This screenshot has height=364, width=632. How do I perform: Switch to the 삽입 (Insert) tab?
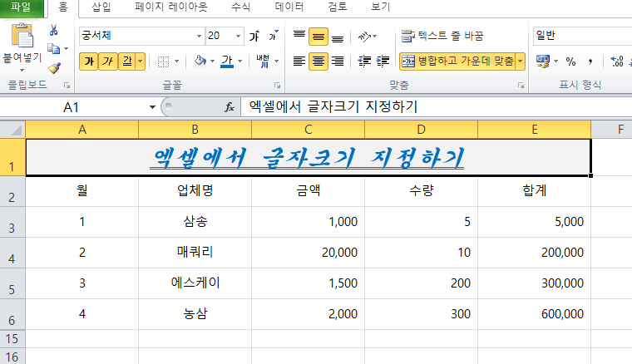pyautogui.click(x=101, y=7)
